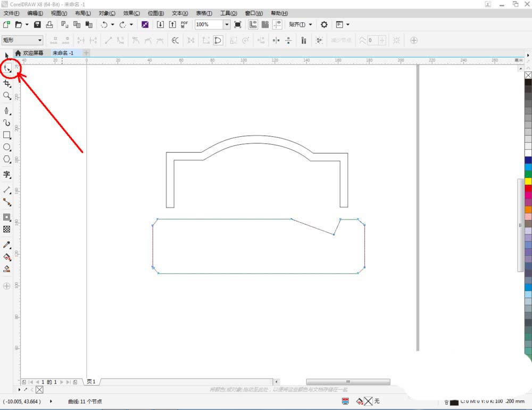
Task: Open the 对象(C) menu
Action: point(107,13)
